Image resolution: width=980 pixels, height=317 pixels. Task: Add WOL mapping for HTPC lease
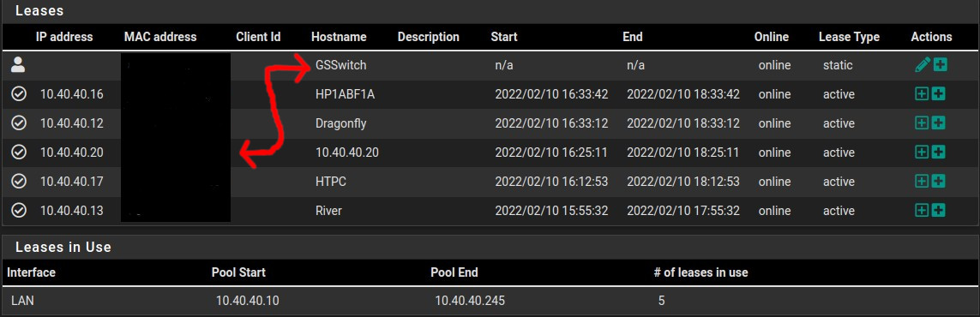[x=938, y=181]
